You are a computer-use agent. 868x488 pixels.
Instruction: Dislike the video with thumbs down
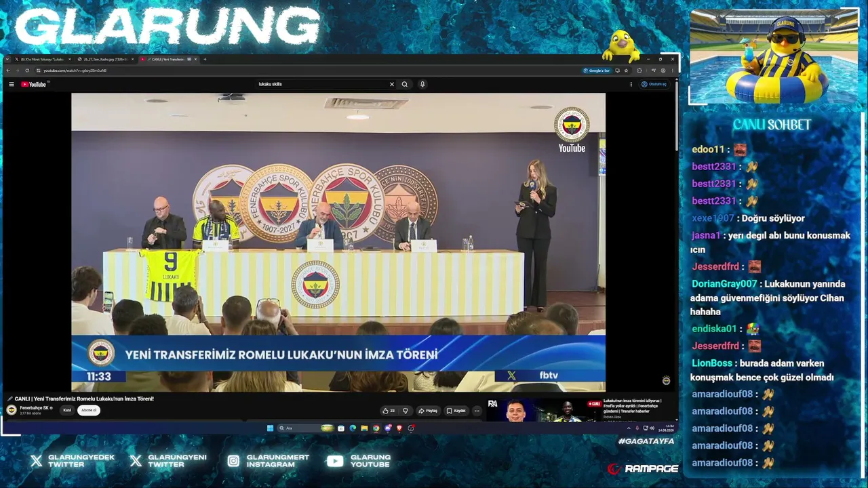coord(406,411)
